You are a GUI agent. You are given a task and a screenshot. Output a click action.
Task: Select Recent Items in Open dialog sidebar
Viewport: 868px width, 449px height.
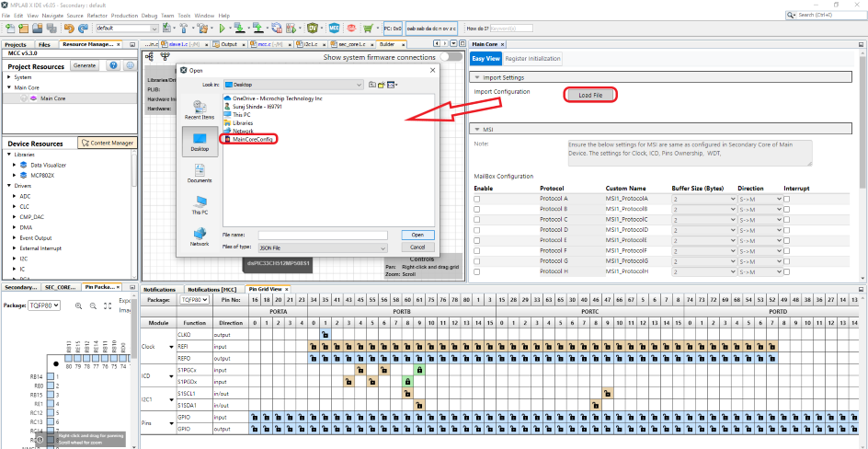tap(200, 109)
